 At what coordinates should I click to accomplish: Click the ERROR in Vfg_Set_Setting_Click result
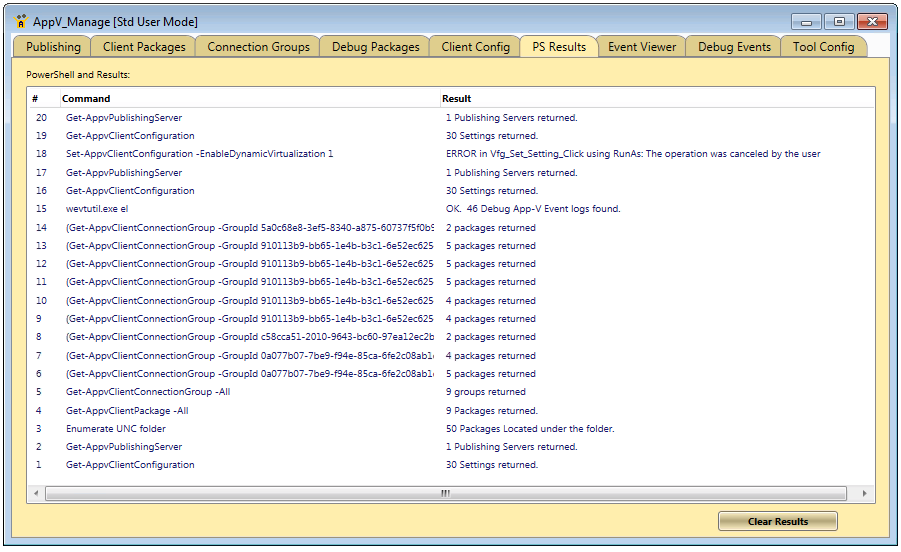tap(633, 154)
